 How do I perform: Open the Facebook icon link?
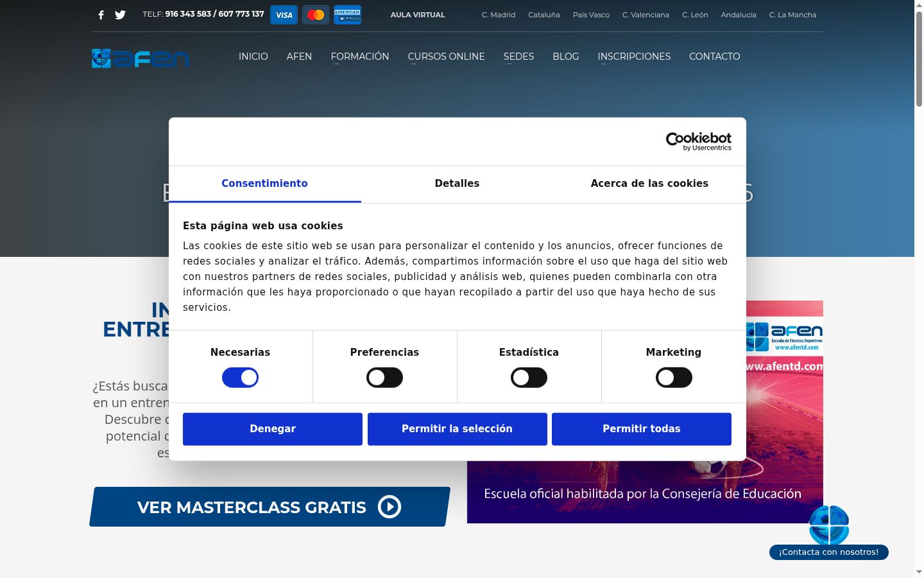tap(101, 15)
